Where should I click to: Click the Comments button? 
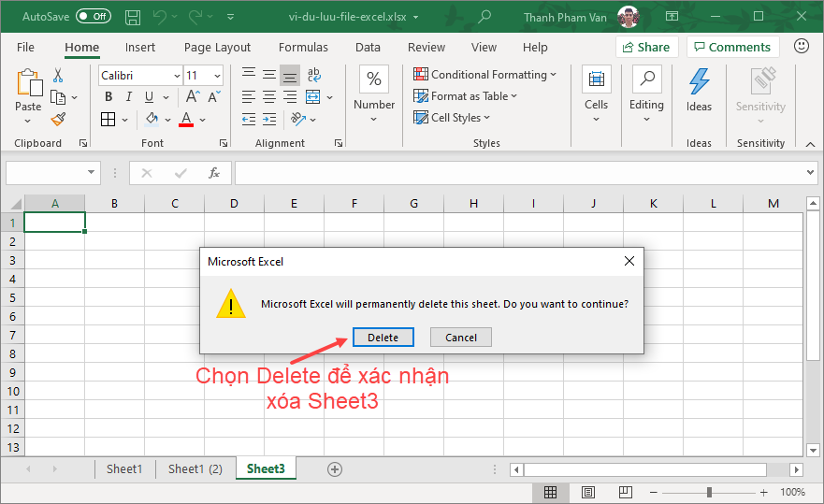(732, 47)
